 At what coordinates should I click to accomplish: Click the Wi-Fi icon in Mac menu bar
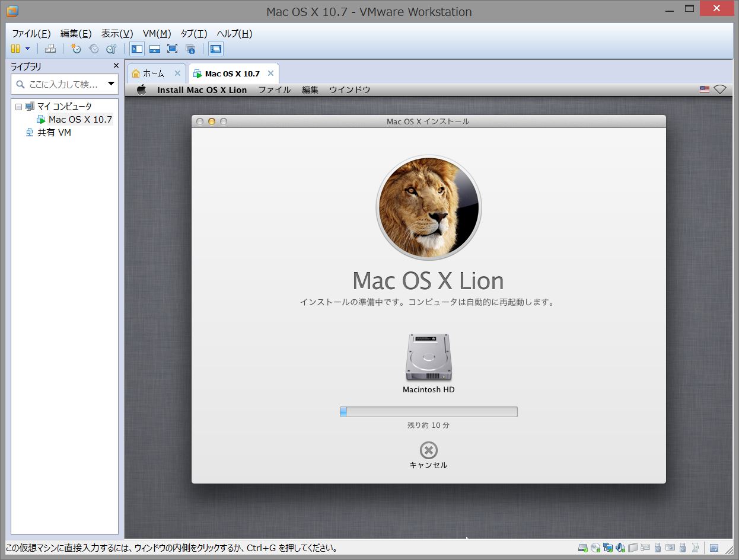(720, 89)
